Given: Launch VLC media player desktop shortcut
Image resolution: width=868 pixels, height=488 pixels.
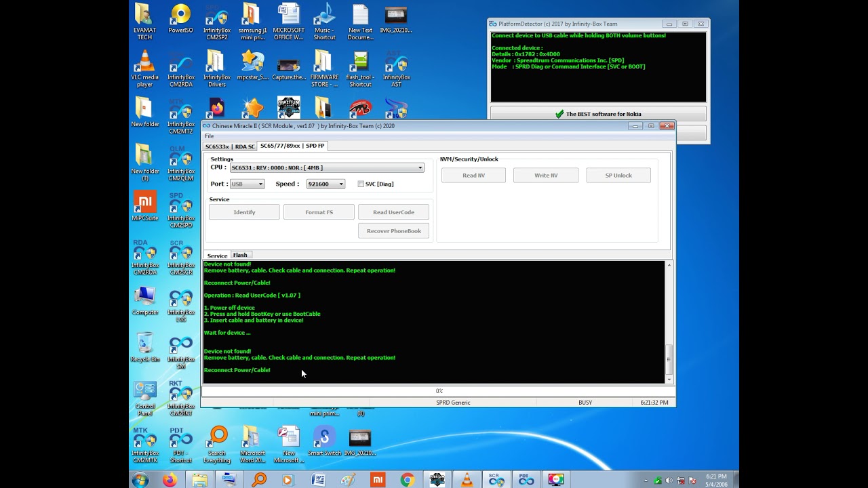Looking at the screenshot, I should pyautogui.click(x=144, y=68).
